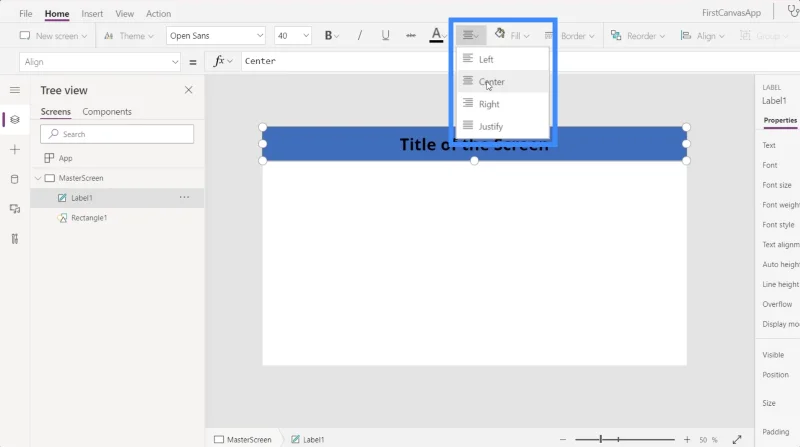Open the Reorder dropdown
This screenshot has height=447, width=800.
pos(638,36)
